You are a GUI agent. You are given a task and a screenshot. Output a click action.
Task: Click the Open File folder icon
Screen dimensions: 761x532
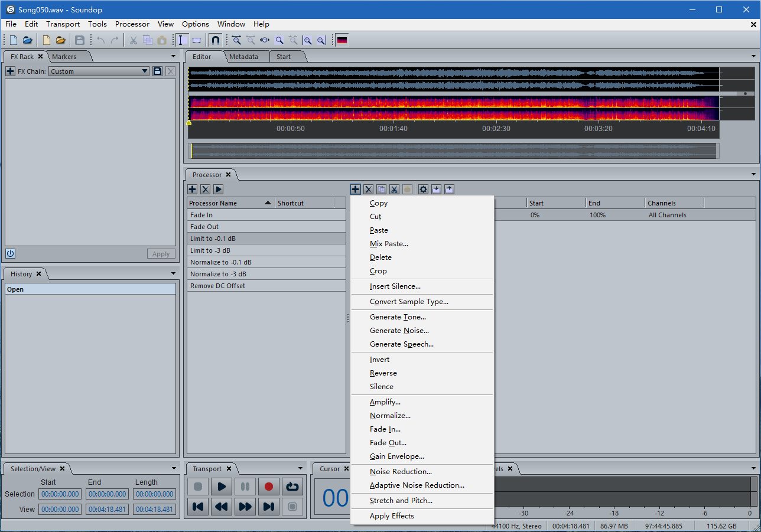click(x=27, y=40)
